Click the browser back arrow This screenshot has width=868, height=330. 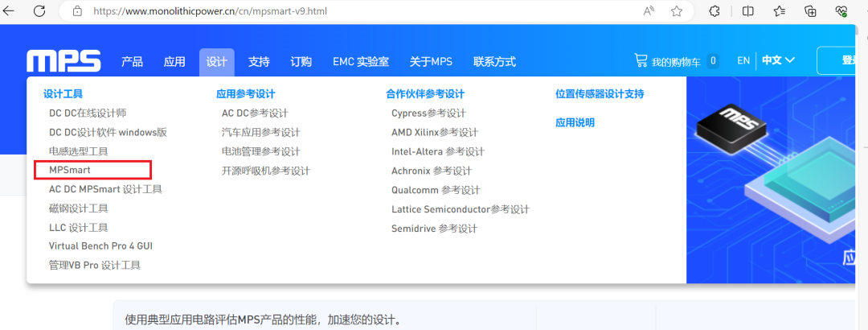[x=9, y=10]
